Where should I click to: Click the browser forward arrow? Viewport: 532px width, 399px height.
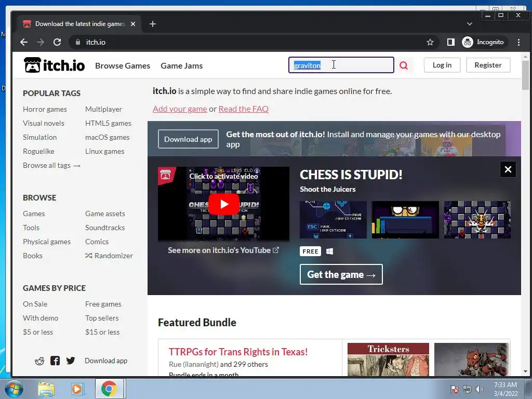41,42
